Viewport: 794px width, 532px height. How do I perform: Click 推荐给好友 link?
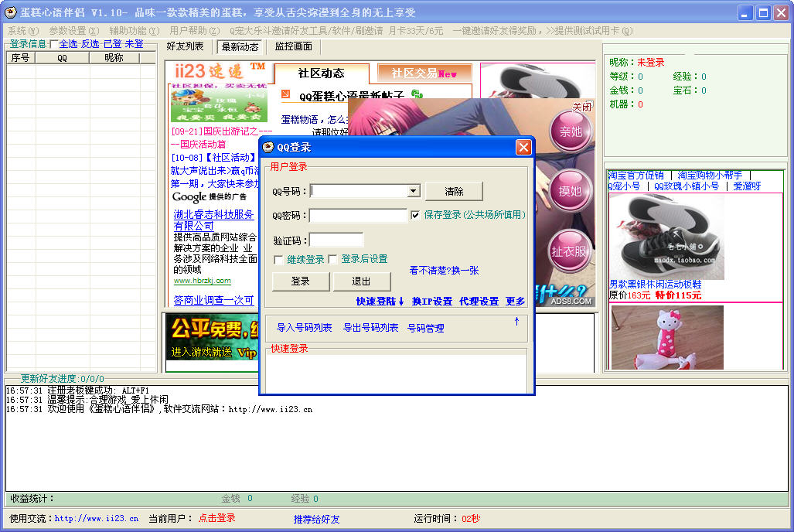pyautogui.click(x=316, y=519)
